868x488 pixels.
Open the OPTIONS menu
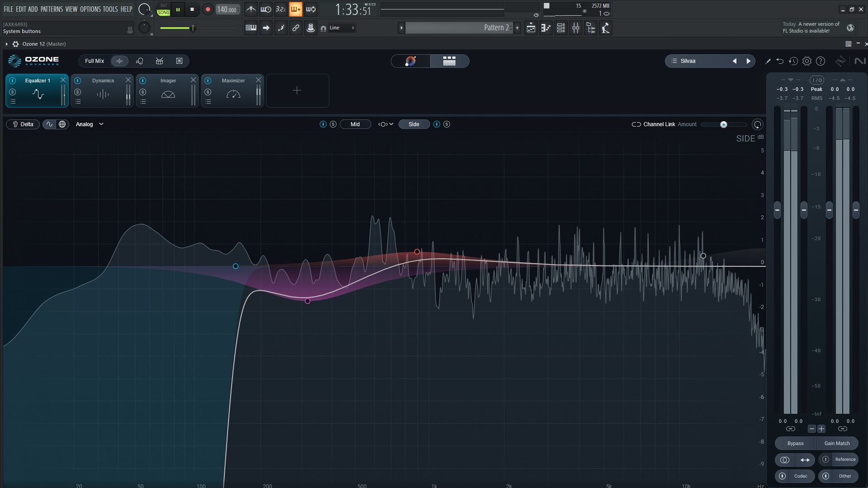[x=90, y=9]
